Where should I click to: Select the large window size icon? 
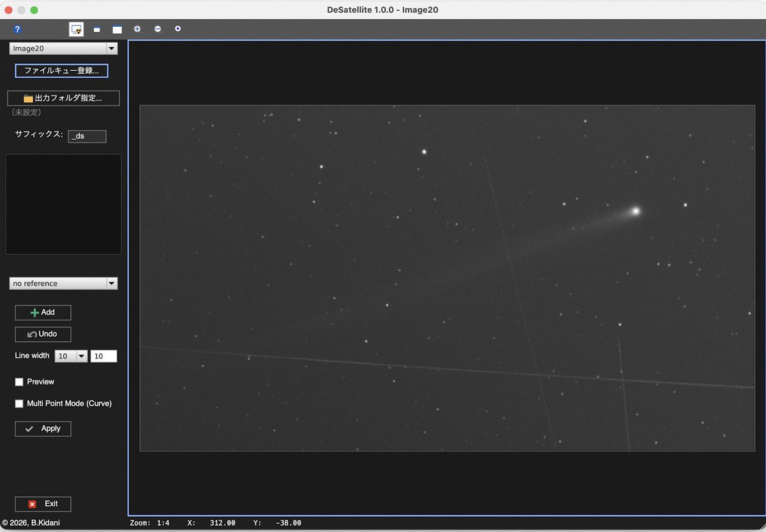tap(117, 29)
